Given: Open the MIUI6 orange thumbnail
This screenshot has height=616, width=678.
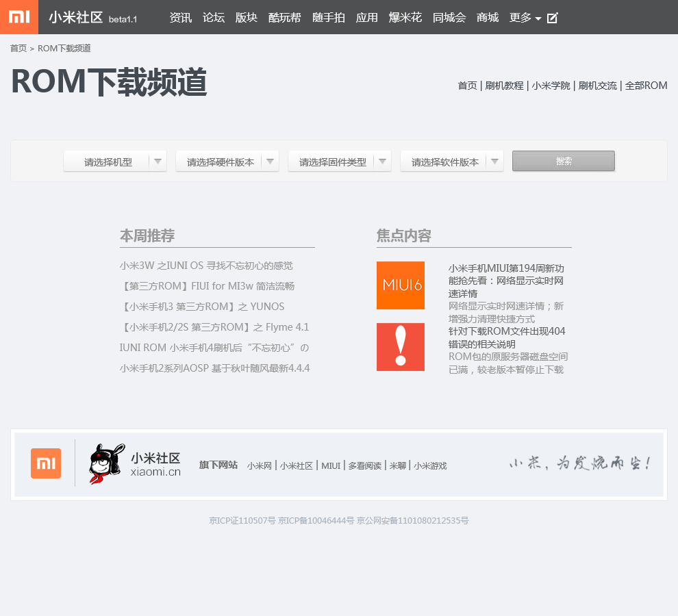Looking at the screenshot, I should point(401,285).
